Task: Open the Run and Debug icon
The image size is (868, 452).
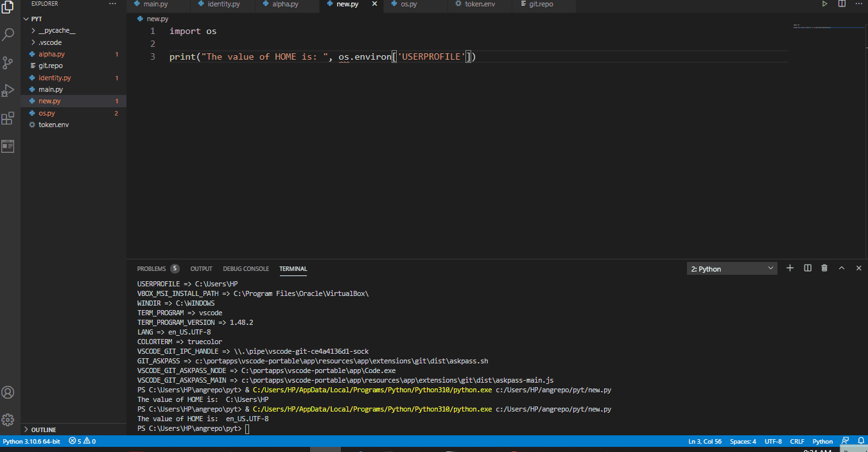Action: 8,90
